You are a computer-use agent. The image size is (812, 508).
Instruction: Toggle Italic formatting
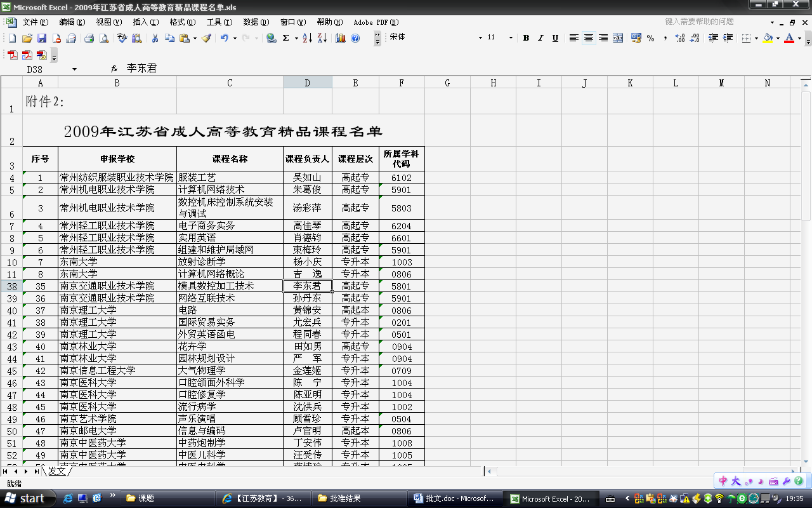coord(540,38)
